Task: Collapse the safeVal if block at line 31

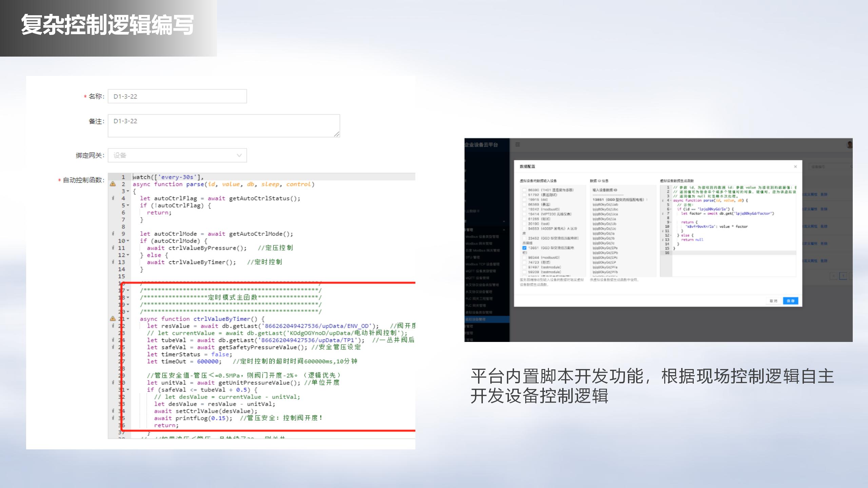Action: 128,390
